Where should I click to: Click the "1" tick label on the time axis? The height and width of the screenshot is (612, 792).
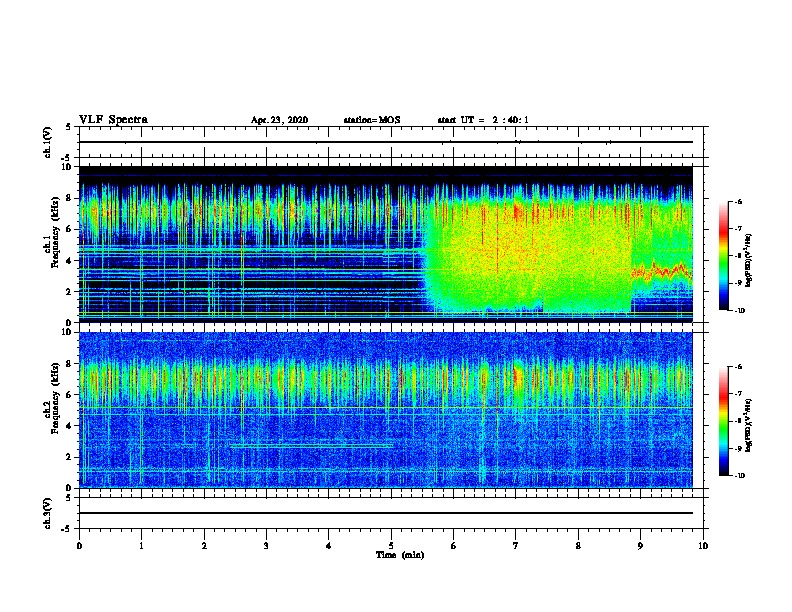pyautogui.click(x=141, y=546)
